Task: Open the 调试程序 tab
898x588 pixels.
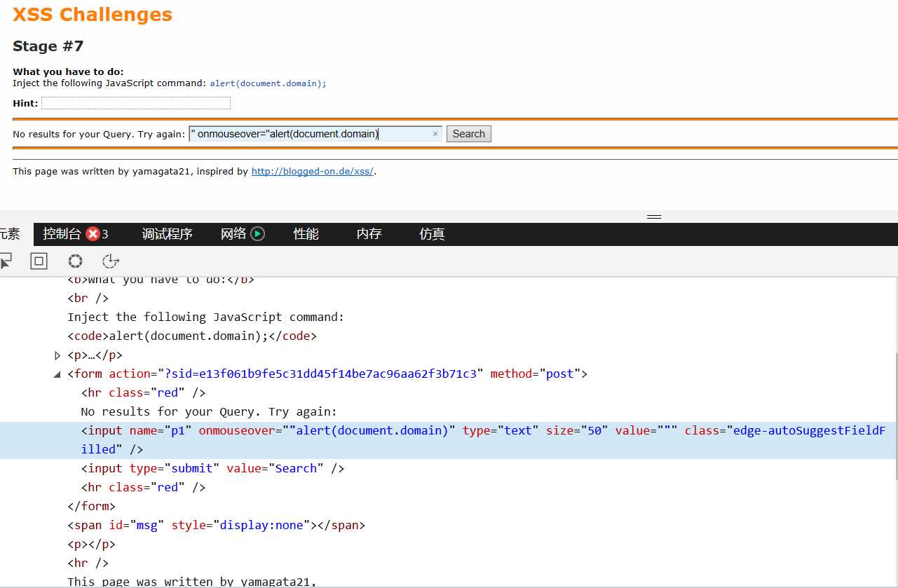Action: point(168,234)
